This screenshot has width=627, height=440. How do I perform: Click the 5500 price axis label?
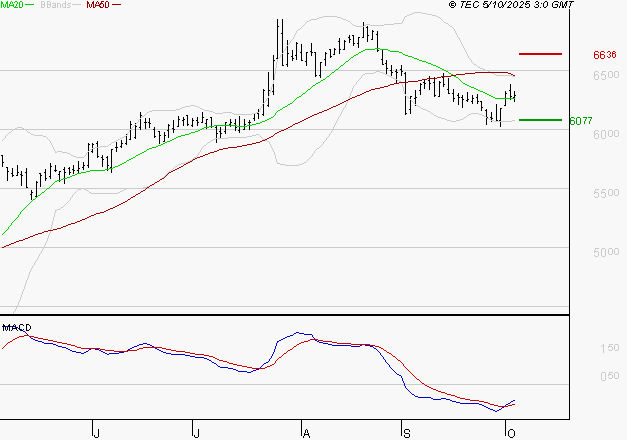coord(604,193)
